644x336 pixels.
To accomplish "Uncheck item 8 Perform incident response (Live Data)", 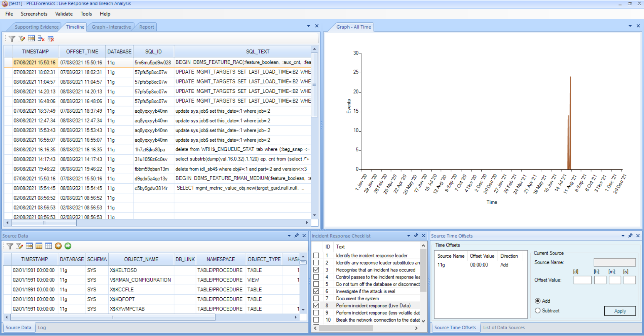I will tap(316, 305).
